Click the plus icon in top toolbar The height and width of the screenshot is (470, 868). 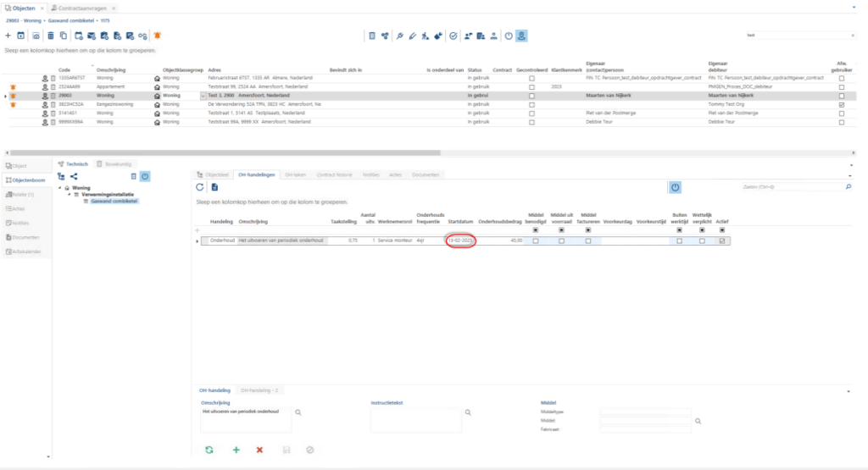(8, 36)
